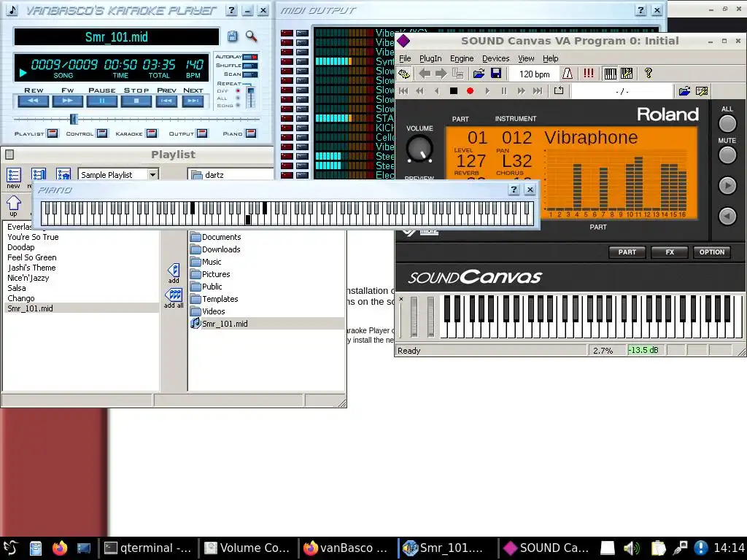Click the volume speaker tray icon
The image size is (747, 560).
point(632,548)
